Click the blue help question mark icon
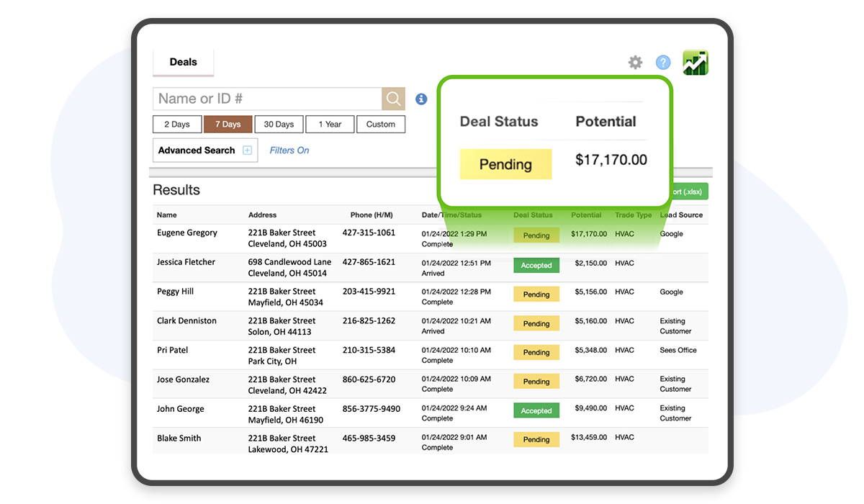This screenshot has width=864, height=504. [x=663, y=63]
